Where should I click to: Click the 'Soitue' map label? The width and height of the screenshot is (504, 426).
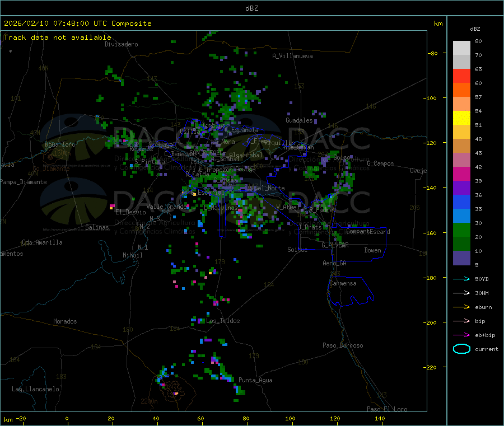click(297, 250)
